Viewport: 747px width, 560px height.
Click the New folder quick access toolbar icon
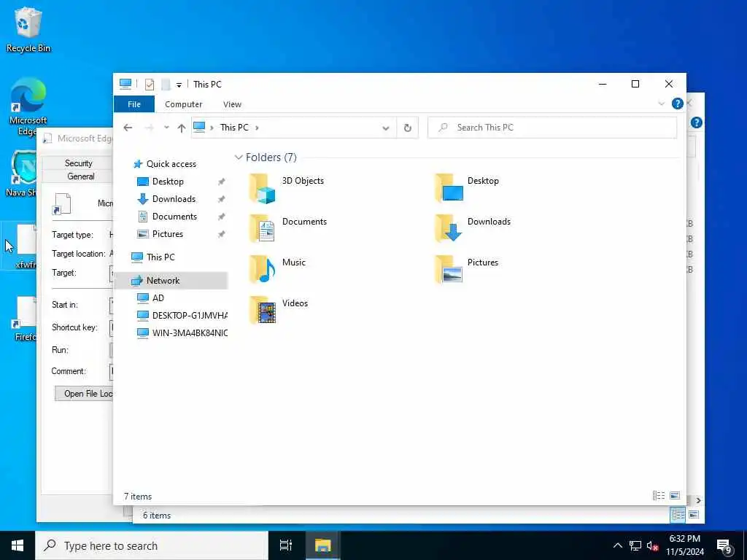[166, 85]
